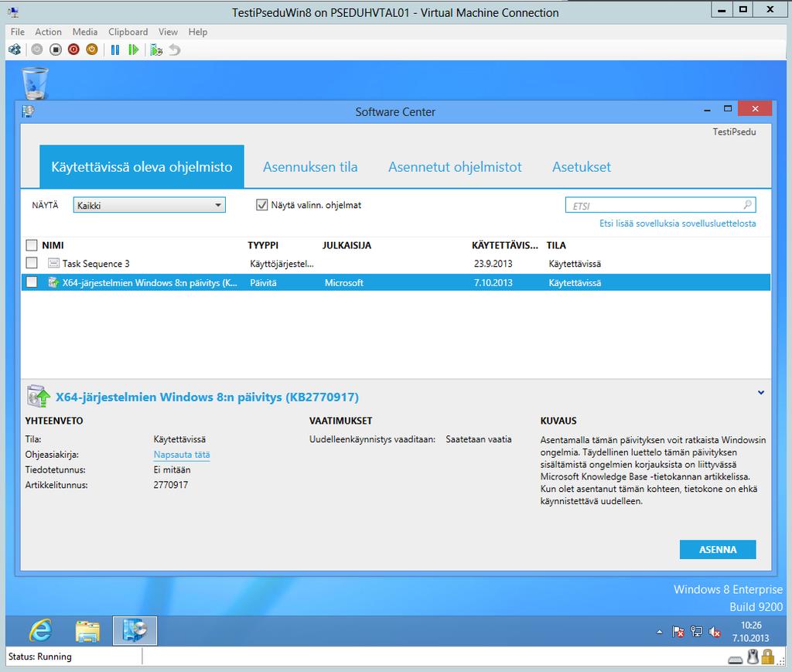The image size is (792, 672).
Task: Open File Explorer from taskbar
Action: 87,630
